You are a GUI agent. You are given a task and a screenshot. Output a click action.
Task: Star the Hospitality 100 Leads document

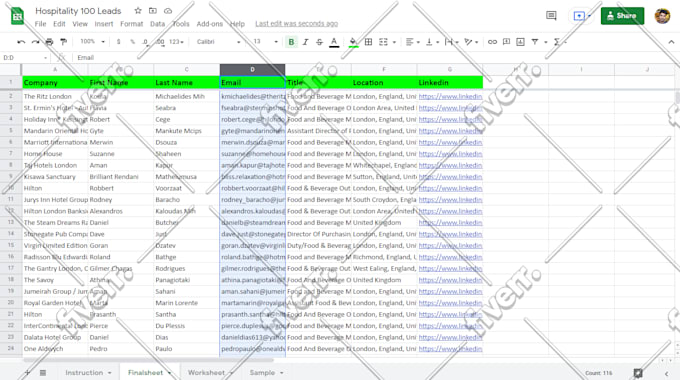coord(138,10)
